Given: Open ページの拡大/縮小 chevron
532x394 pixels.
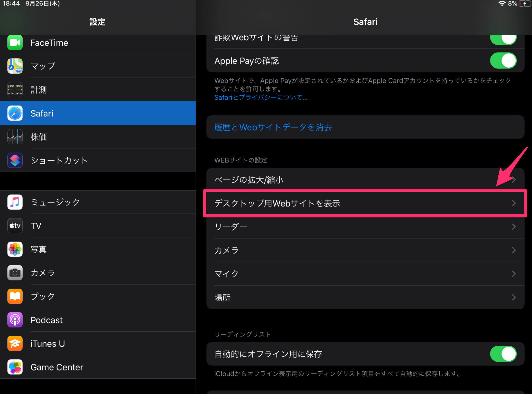Looking at the screenshot, I should [x=514, y=180].
